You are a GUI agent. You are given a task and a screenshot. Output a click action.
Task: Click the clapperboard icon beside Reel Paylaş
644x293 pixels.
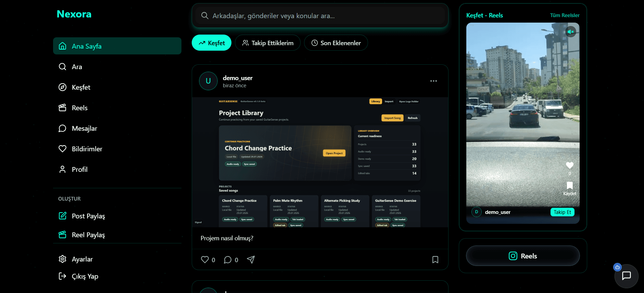click(62, 234)
